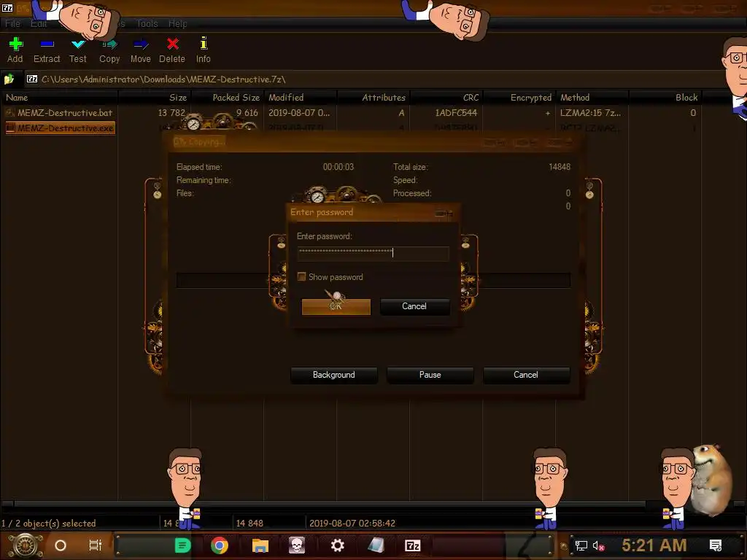747x560 pixels.
Task: Pause the copying operation
Action: coord(430,375)
